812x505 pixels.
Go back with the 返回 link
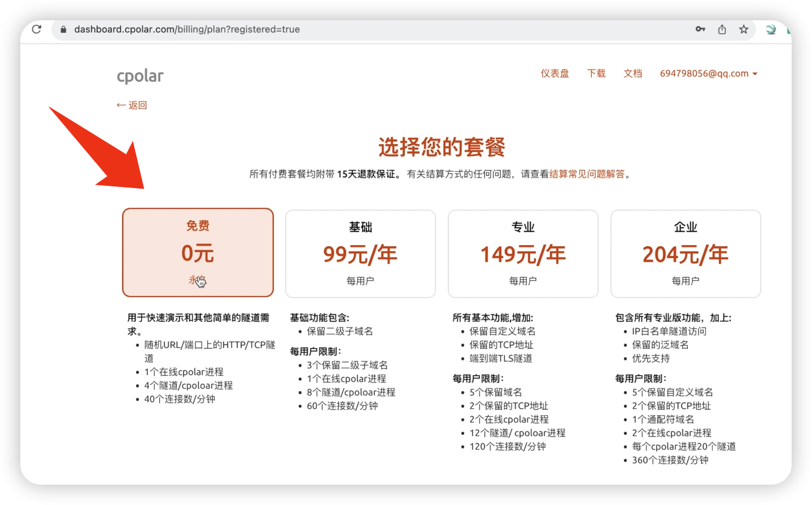click(132, 105)
